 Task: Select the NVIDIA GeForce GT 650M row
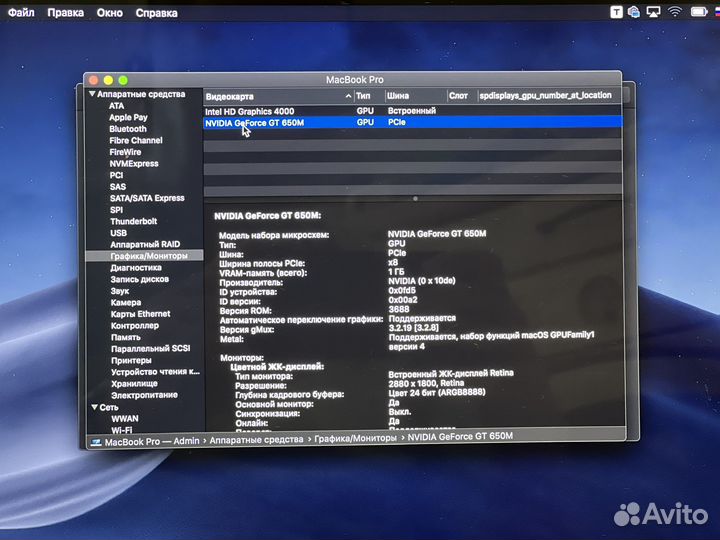tap(412, 122)
